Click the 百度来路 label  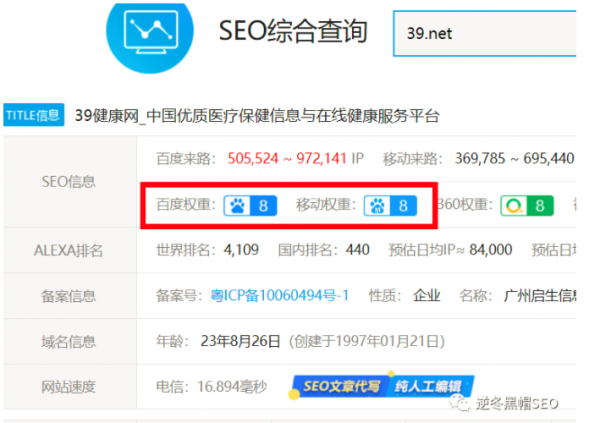point(186,158)
